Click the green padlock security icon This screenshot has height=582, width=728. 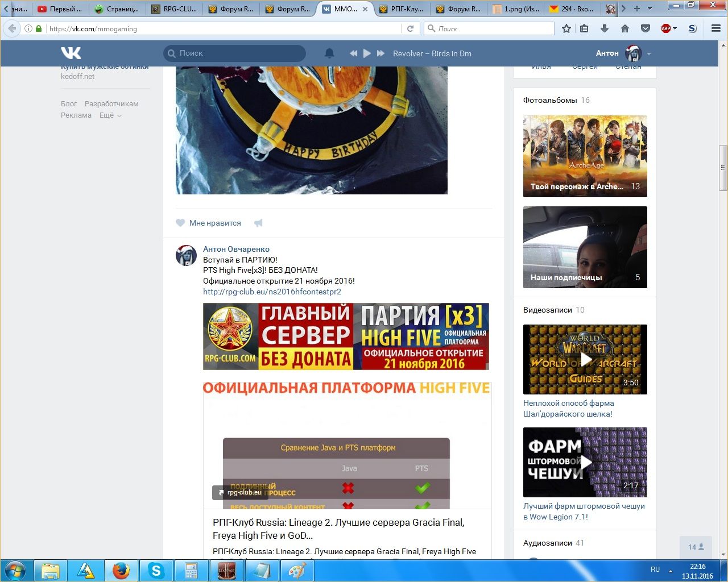coord(39,28)
